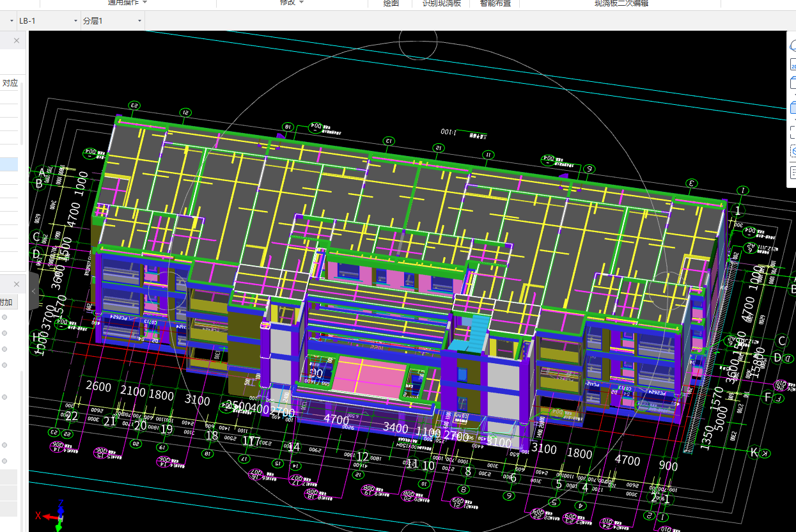
Task: Open the 现浇板二次编辑 ribbon group
Action: tap(621, 3)
